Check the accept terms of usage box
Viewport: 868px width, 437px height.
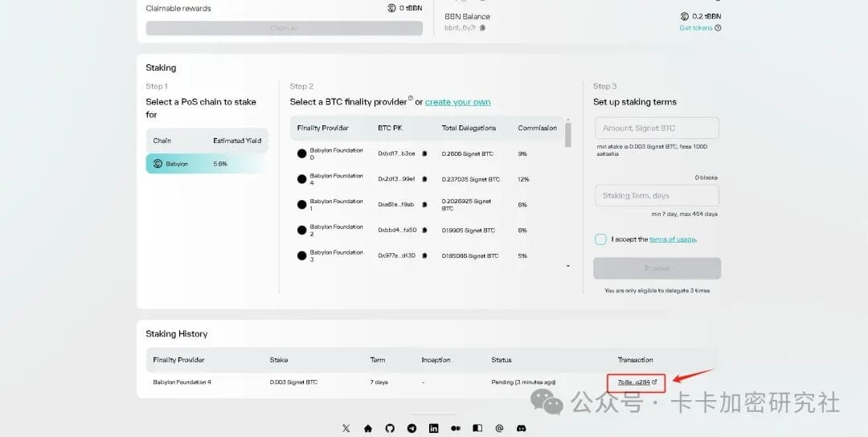pyautogui.click(x=600, y=239)
